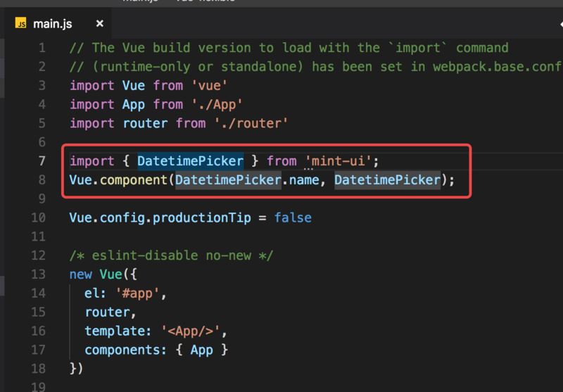Click line number 7 in the gutter
This screenshot has height=392, width=563.
pyautogui.click(x=42, y=161)
